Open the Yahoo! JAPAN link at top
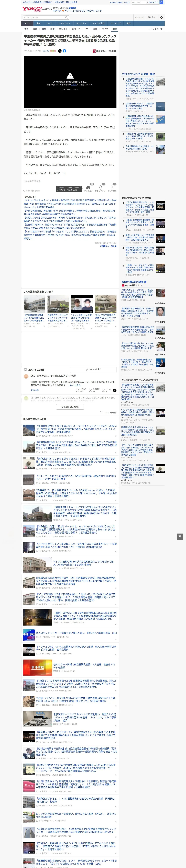186x868 pixels. pyautogui.click(x=116, y=2)
